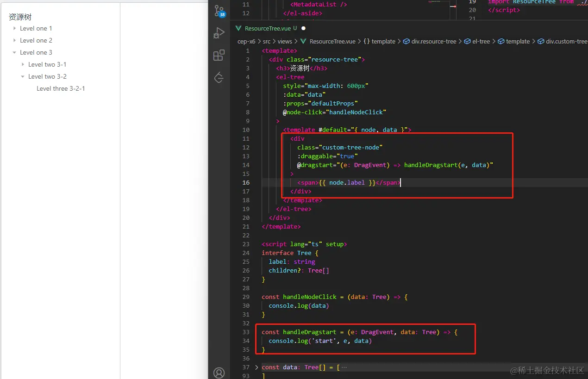Open the ResourceTree.vue breadcrumb segment
The image size is (588, 379).
click(332, 41)
